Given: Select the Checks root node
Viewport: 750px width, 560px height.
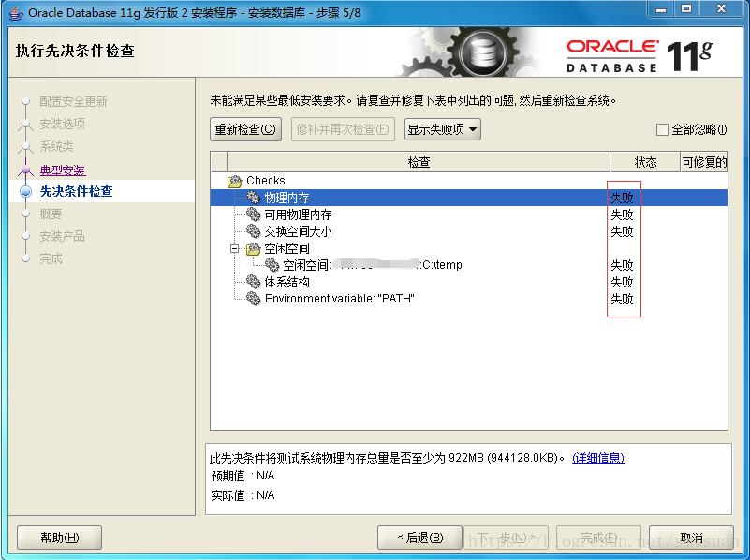Looking at the screenshot, I should point(266,181).
